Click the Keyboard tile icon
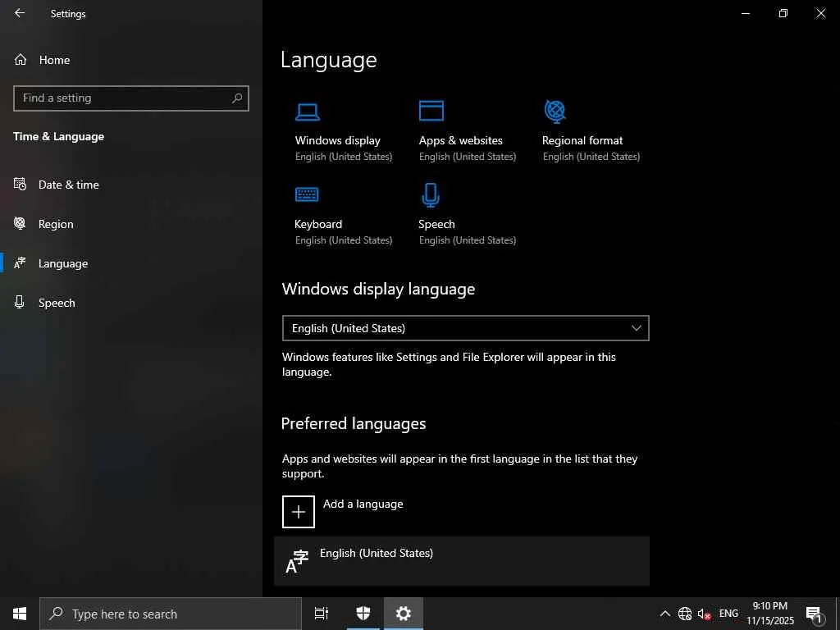The width and height of the screenshot is (840, 630). click(x=307, y=194)
